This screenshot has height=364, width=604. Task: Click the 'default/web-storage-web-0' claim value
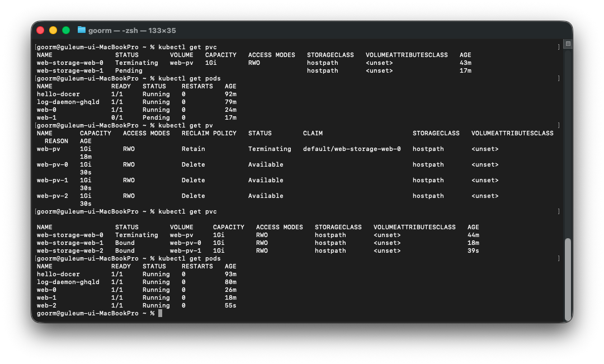[x=352, y=149]
